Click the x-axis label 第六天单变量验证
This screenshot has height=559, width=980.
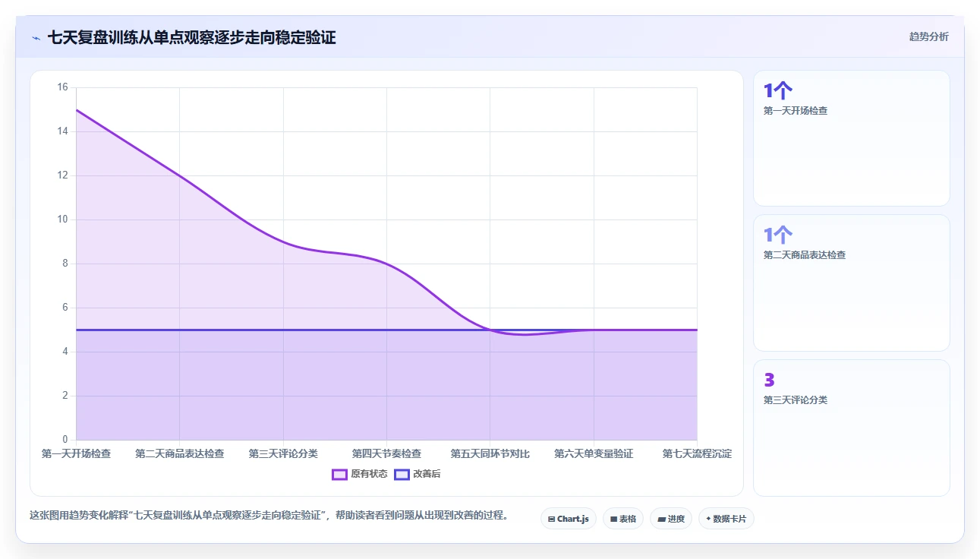(594, 453)
